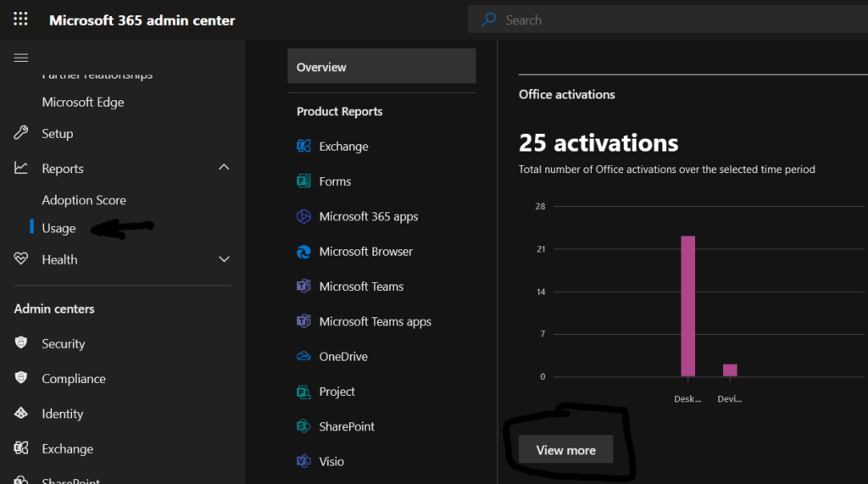
Task: Click into the Search field
Action: click(x=668, y=20)
